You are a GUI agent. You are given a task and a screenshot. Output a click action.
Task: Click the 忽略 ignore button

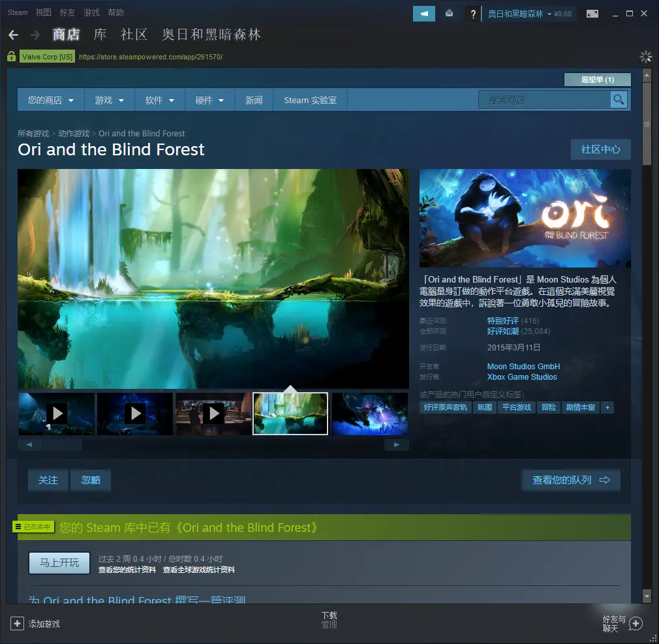[x=90, y=480]
